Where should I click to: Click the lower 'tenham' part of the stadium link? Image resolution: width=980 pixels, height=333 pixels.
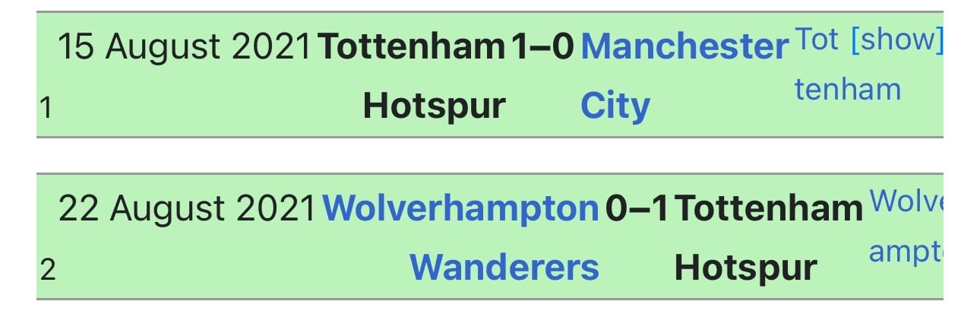point(848,90)
